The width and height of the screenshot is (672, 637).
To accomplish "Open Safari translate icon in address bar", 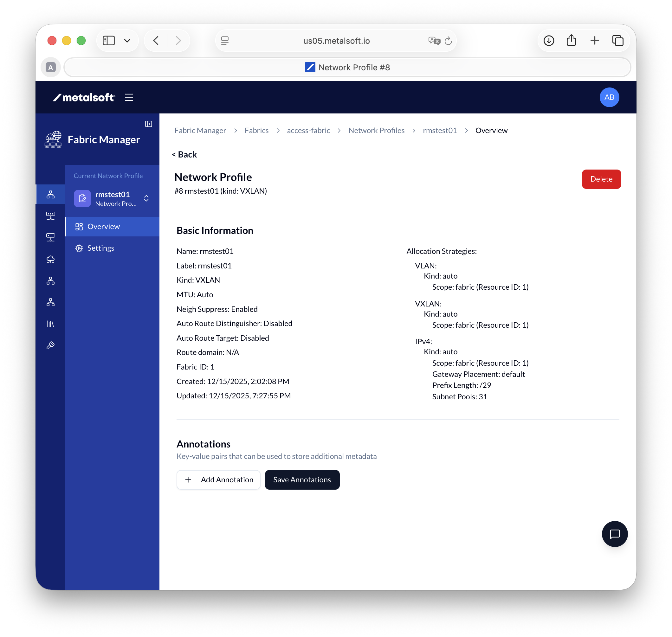I will coord(434,41).
